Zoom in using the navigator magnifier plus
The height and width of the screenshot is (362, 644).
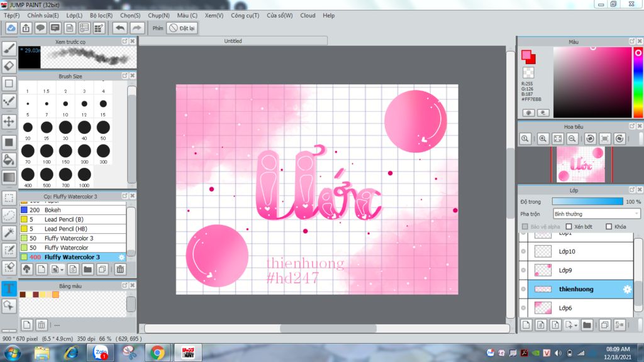[543, 139]
